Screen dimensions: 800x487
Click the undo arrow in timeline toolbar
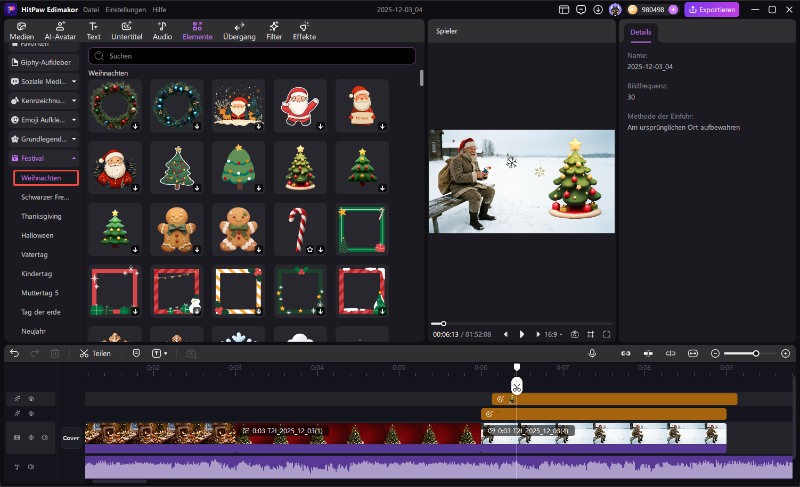click(14, 353)
